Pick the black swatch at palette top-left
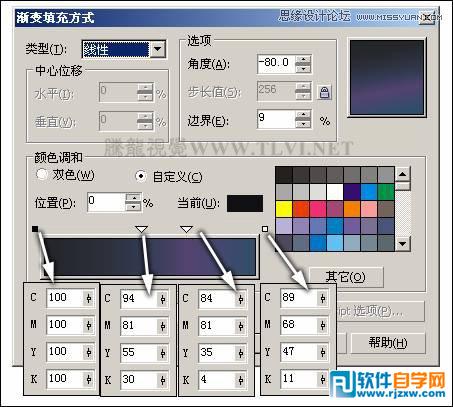453x407 pixels. (284, 175)
